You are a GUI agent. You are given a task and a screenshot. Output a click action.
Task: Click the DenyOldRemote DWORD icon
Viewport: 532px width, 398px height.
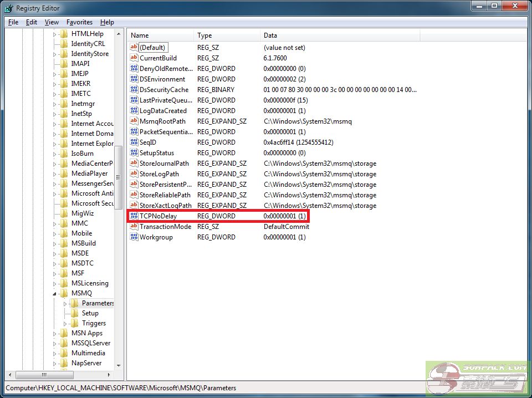(134, 69)
